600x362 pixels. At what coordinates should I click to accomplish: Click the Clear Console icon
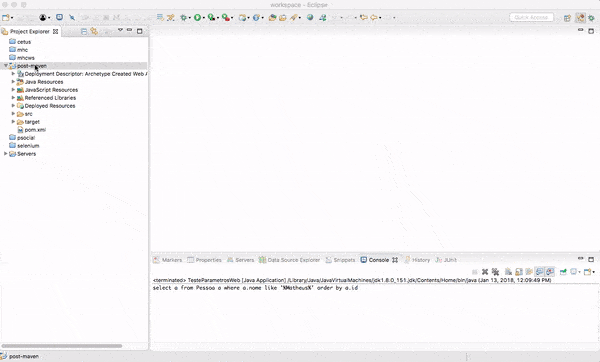(508, 272)
